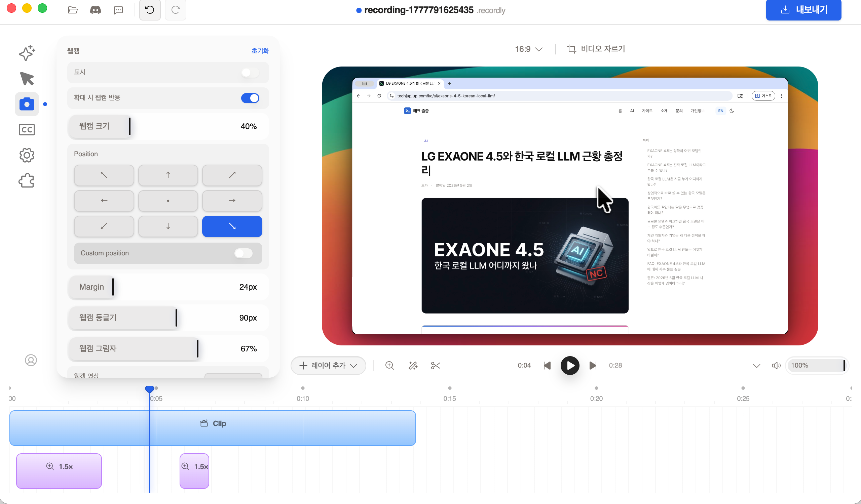Viewport: 861px width, 504px height.
Task: Click the 40% webcam size value
Action: 249,127
